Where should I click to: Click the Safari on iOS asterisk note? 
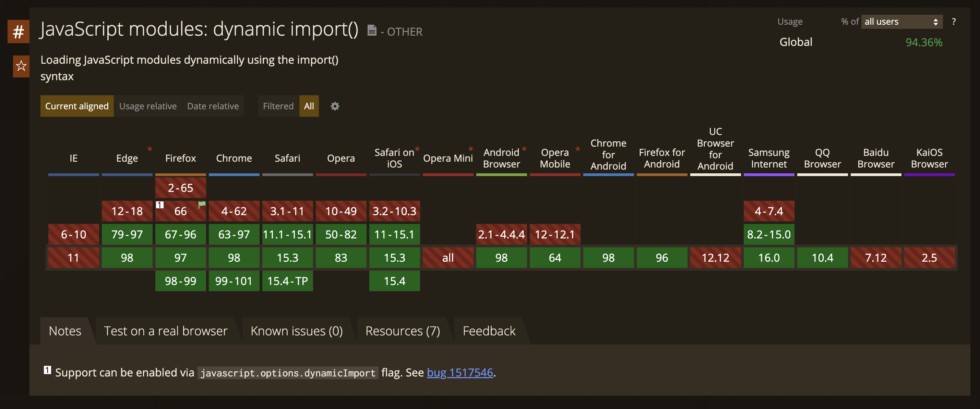tap(417, 149)
